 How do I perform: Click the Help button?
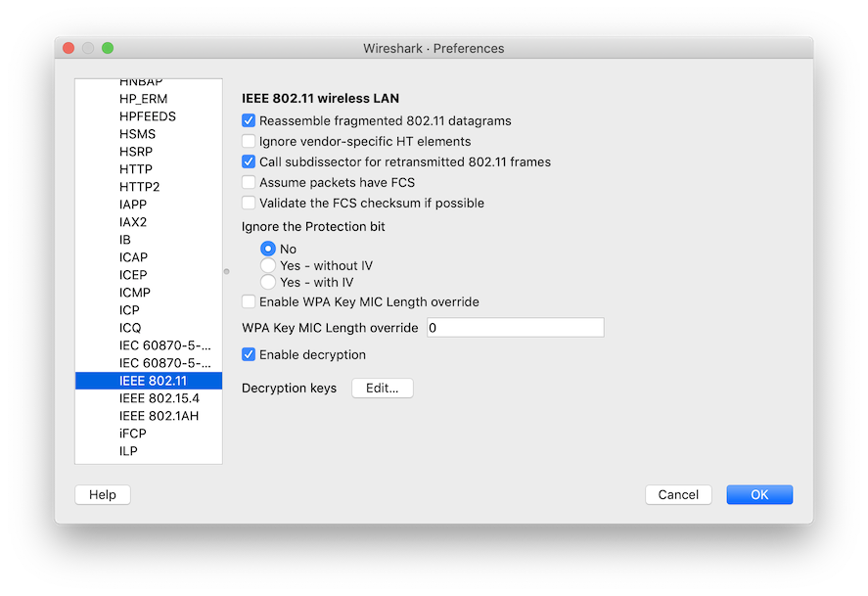(102, 494)
